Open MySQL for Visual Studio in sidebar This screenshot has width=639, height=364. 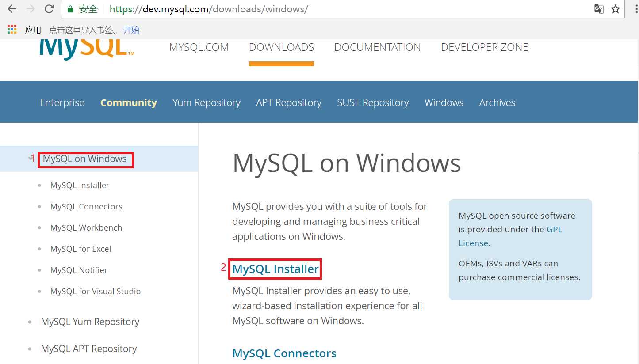pyautogui.click(x=96, y=292)
